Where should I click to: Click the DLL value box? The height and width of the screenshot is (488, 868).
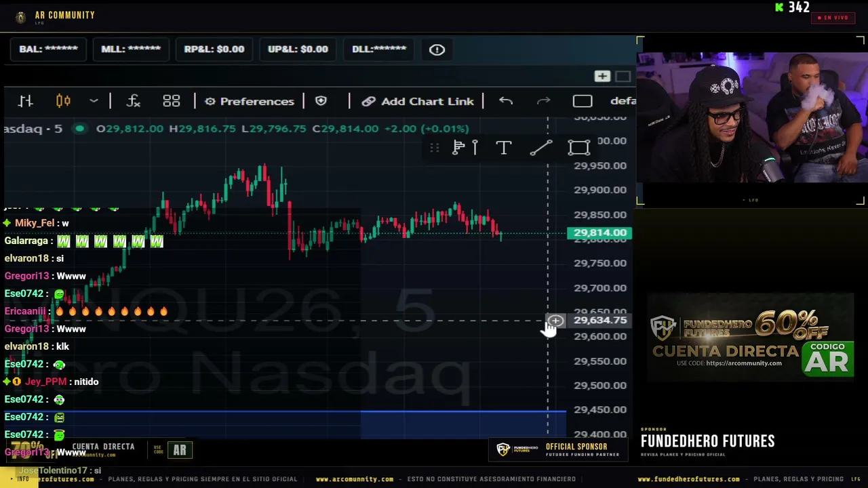[x=379, y=49]
